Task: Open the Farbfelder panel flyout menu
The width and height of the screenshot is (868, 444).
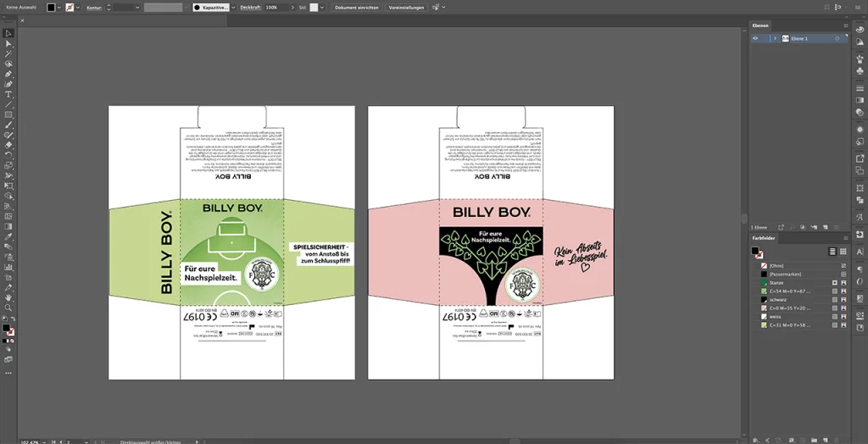Action: pyautogui.click(x=845, y=238)
